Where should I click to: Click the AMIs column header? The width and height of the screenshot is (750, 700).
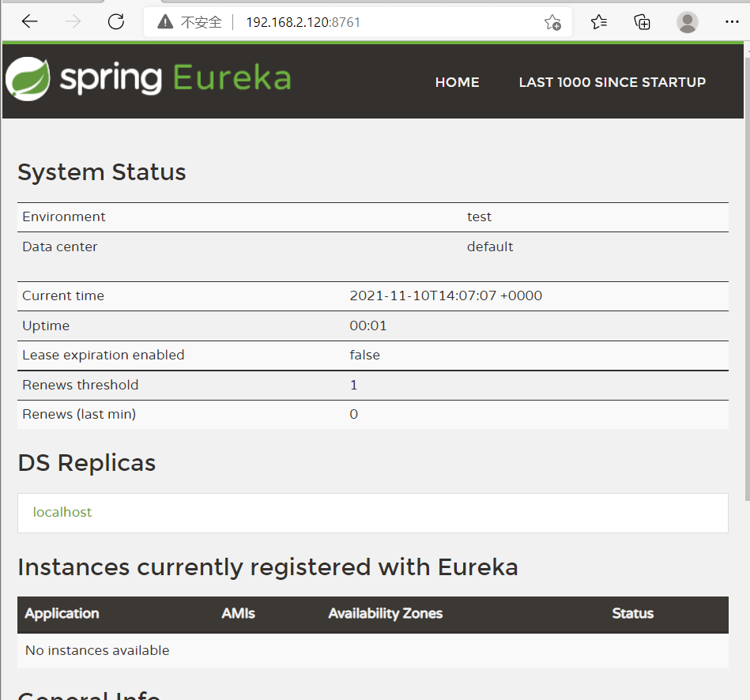coord(238,613)
